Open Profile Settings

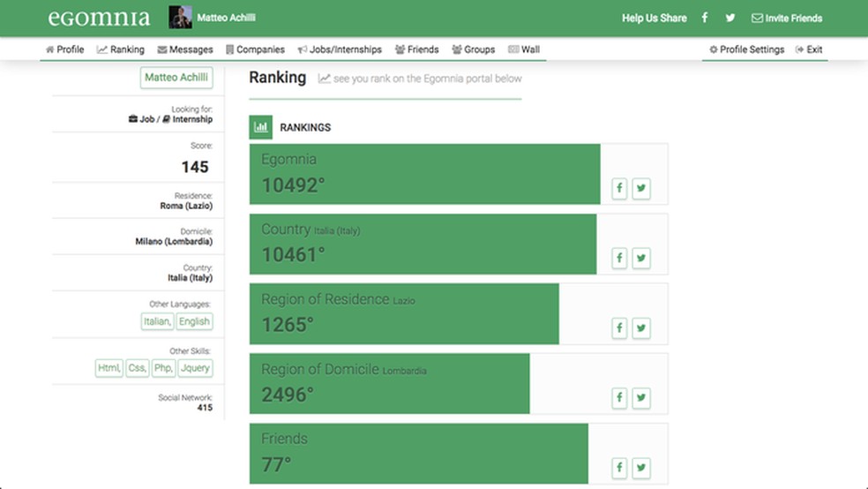(747, 49)
